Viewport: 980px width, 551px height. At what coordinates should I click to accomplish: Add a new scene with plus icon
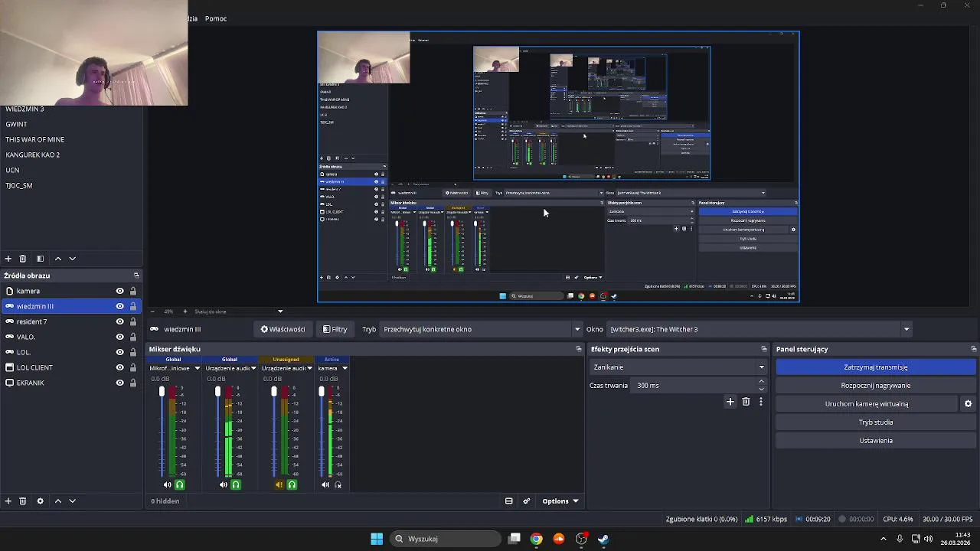click(8, 259)
